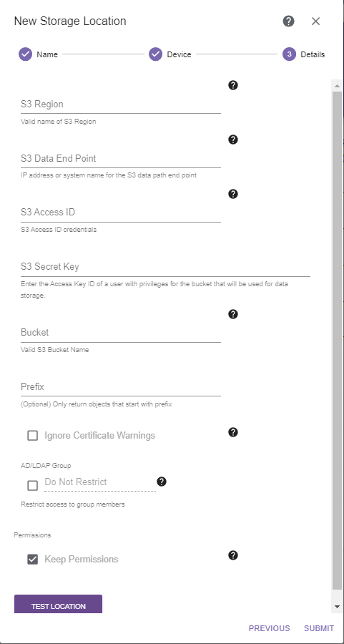Submit the new storage location

coord(319,628)
